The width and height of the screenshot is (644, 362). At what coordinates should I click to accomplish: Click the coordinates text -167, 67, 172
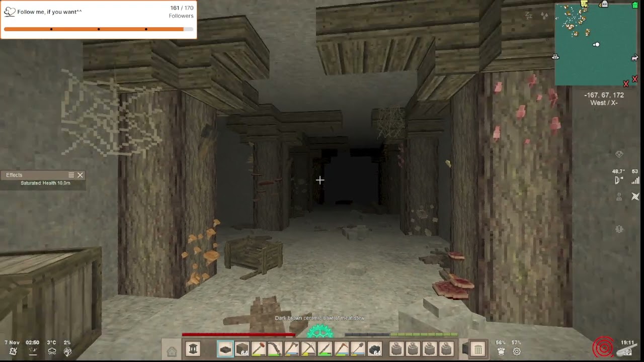pyautogui.click(x=604, y=95)
